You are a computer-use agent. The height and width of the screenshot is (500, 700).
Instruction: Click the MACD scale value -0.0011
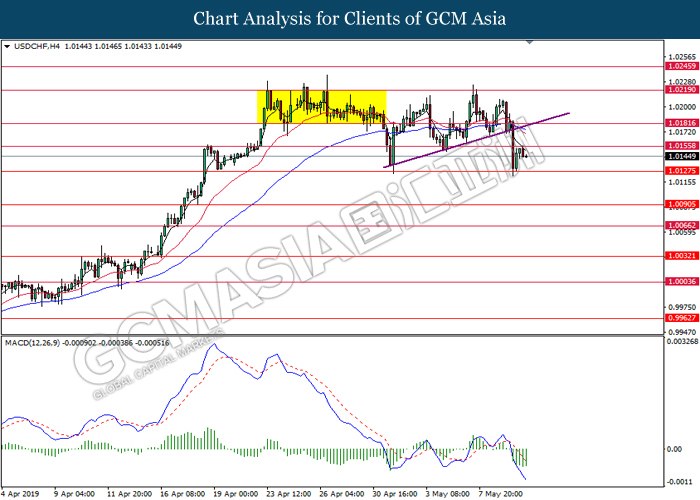coord(679,482)
